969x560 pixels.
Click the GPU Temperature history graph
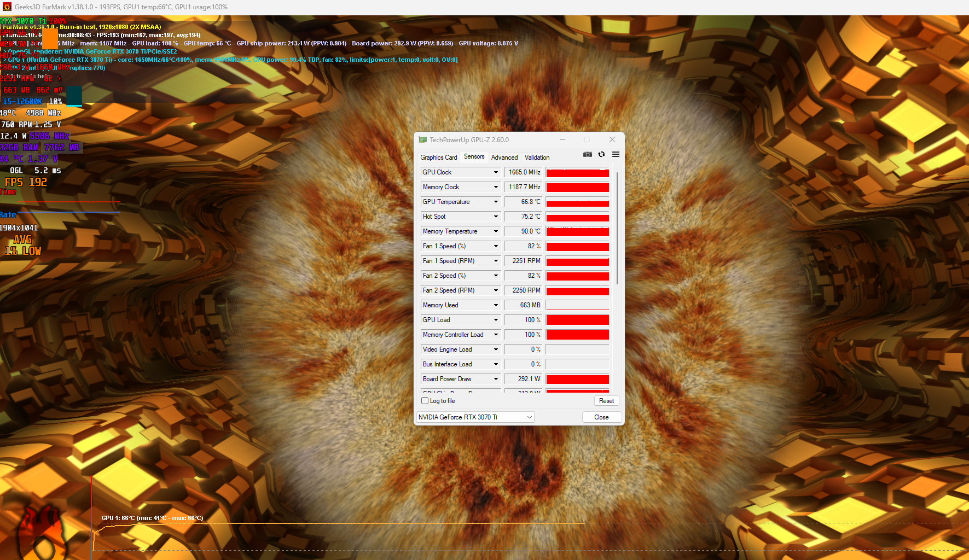(x=577, y=202)
